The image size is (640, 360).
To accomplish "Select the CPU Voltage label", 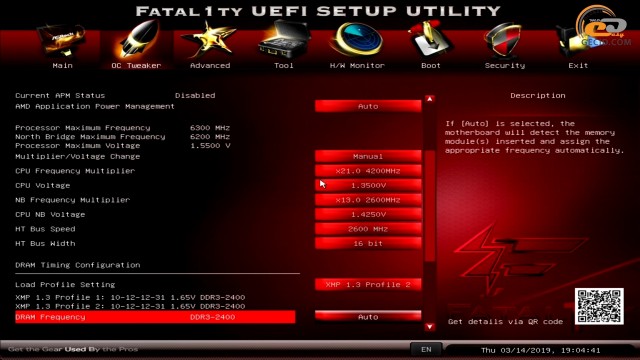I will [42, 185].
